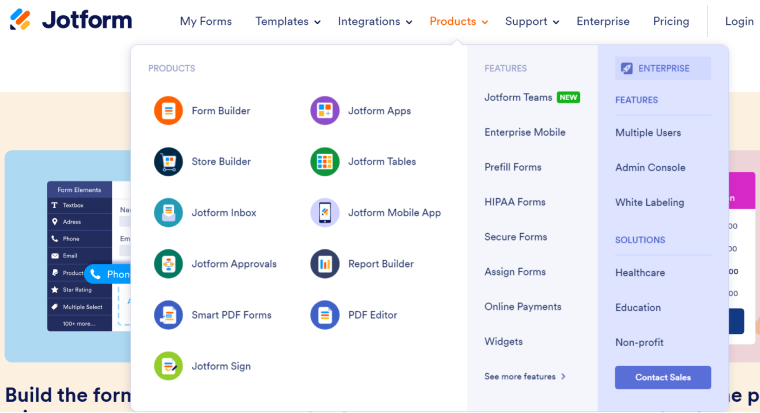Choose the Report Builder chart icon
The height and width of the screenshot is (413, 760).
click(x=325, y=264)
